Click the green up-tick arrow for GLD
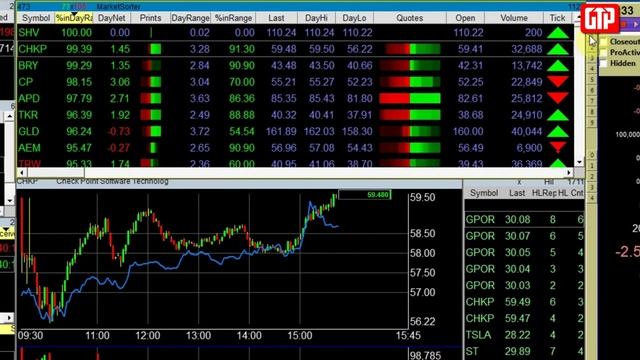This screenshot has width=640, height=360. 558,131
